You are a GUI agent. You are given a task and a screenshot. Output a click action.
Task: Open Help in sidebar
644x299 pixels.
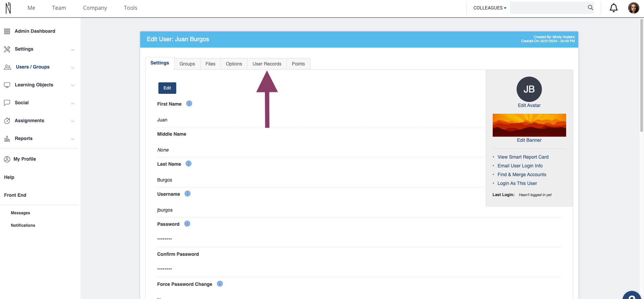(x=9, y=177)
